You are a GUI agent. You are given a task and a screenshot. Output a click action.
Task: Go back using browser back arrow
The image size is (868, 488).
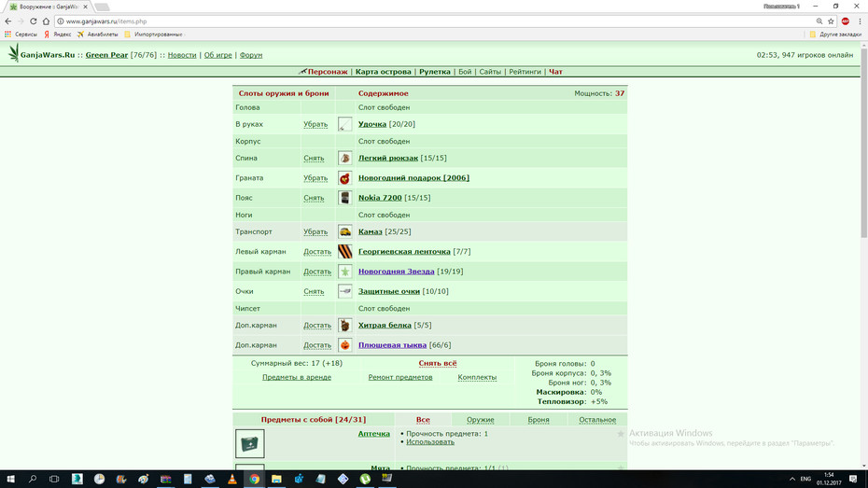(x=8, y=21)
